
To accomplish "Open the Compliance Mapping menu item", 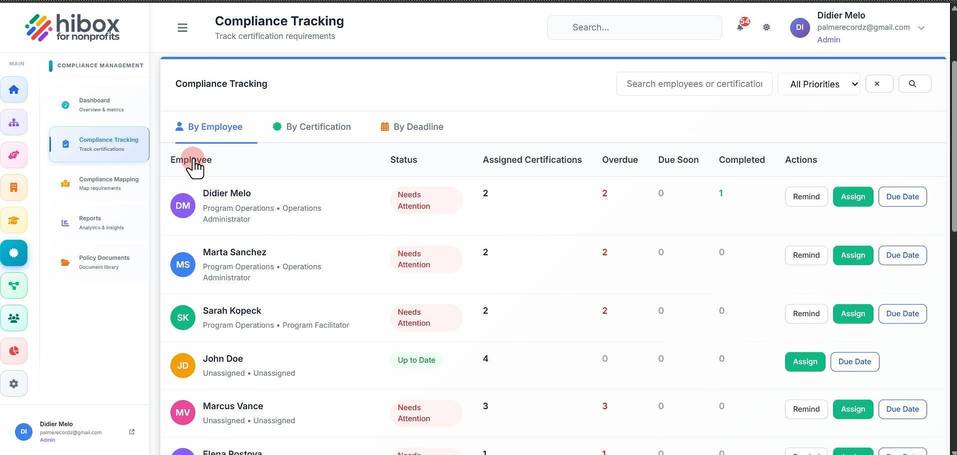I will [99, 183].
